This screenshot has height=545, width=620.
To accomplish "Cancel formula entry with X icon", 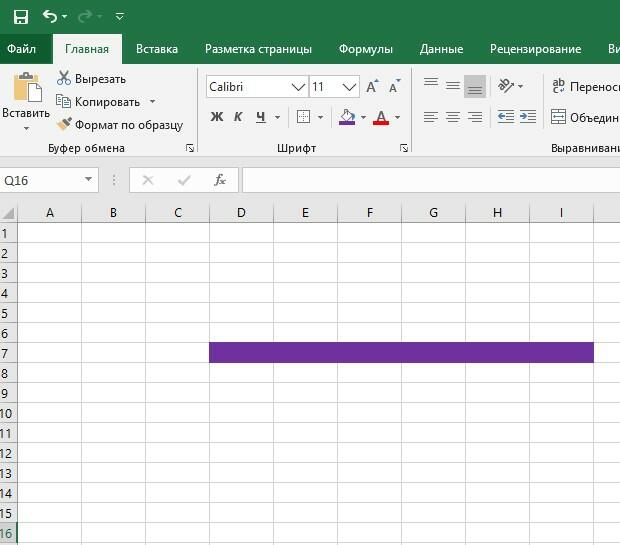I will coord(148,180).
